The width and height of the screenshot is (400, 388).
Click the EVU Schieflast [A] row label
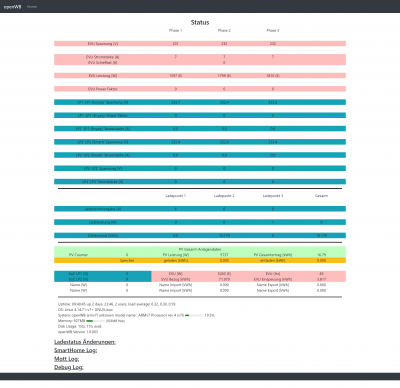(x=103, y=63)
